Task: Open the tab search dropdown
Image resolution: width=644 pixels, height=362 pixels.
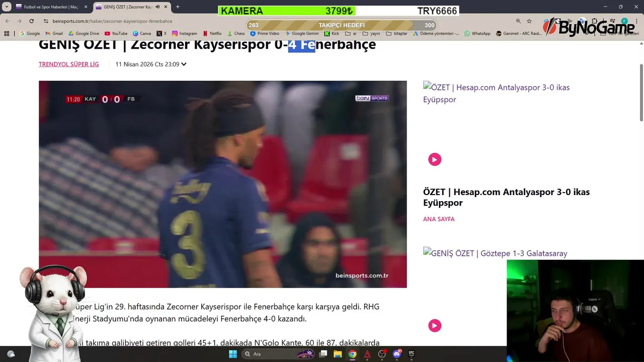Action: coord(7,7)
